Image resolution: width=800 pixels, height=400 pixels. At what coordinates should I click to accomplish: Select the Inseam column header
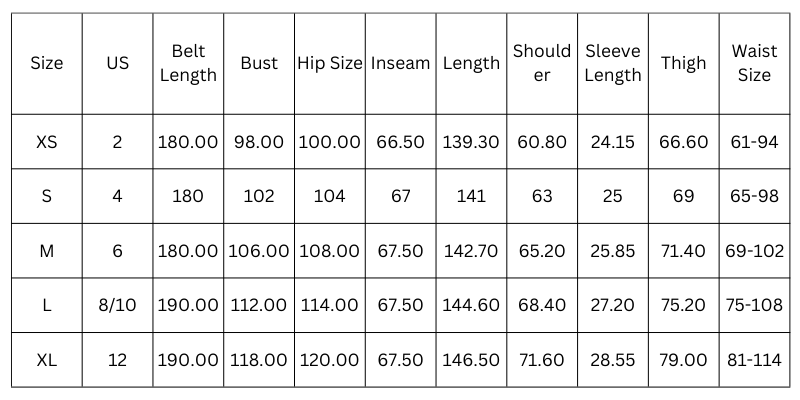click(400, 63)
